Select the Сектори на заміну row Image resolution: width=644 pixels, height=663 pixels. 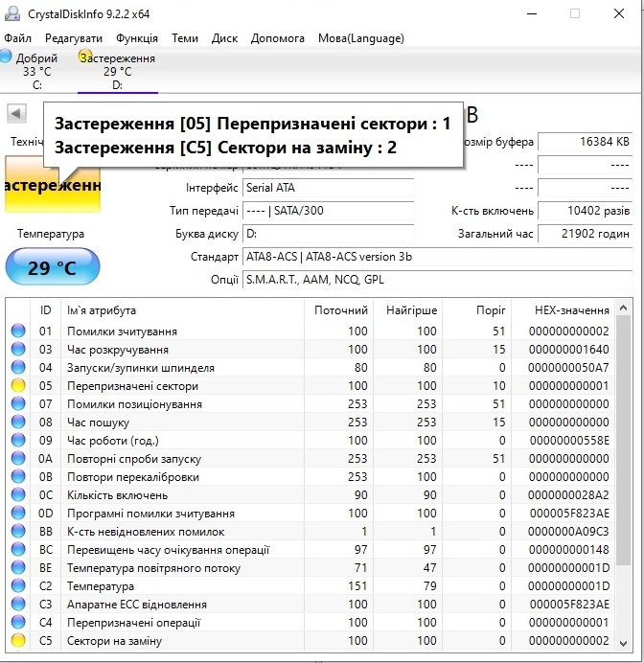point(310,640)
